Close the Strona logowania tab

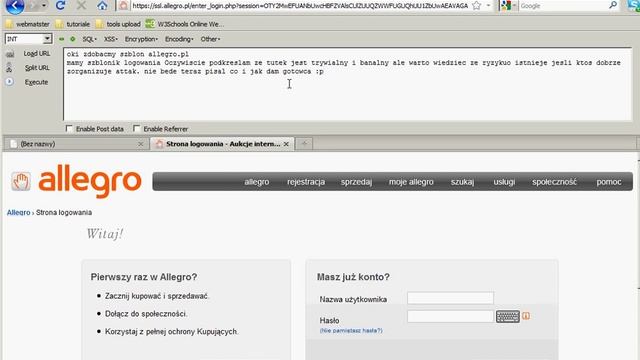pyautogui.click(x=286, y=144)
